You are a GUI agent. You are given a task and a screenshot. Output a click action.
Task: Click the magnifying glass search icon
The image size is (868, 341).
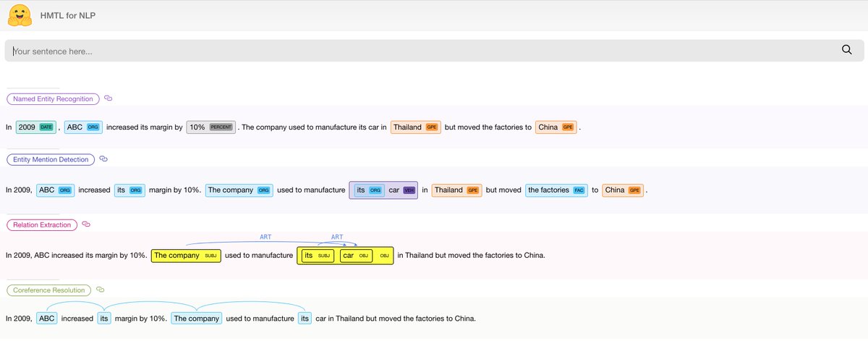tap(847, 50)
